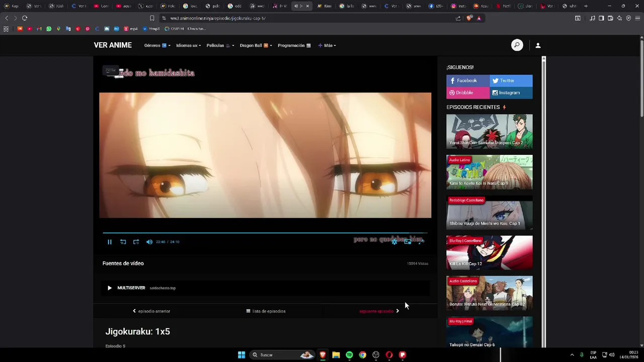Open Brave Rewards triangle icon
The width and height of the screenshot is (644, 362).
click(479, 18)
